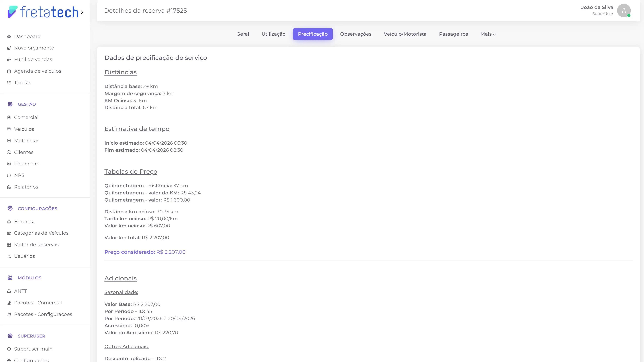Screen dimensions: 644x362
Task: Switch to the Utilização tab
Action: (273, 34)
